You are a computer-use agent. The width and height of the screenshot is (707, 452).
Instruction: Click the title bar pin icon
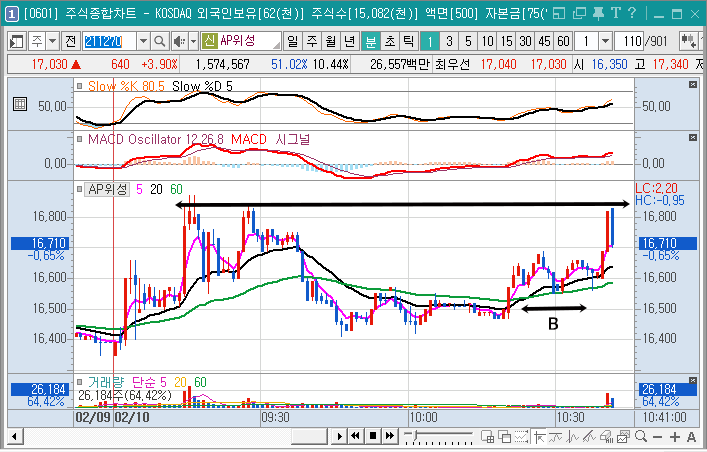[598, 14]
